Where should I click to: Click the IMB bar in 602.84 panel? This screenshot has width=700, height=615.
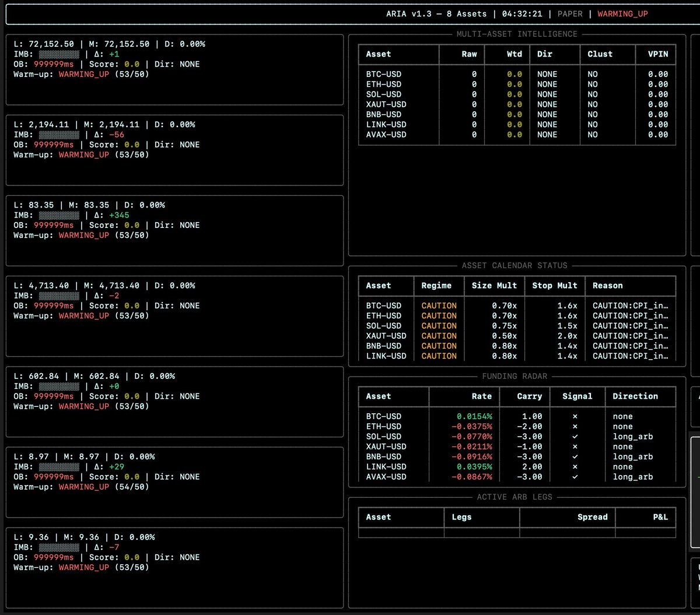coord(59,386)
